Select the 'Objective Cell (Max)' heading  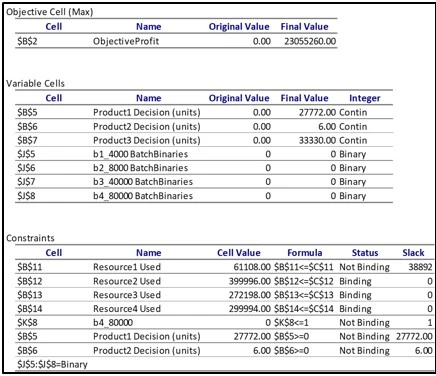[x=50, y=12]
